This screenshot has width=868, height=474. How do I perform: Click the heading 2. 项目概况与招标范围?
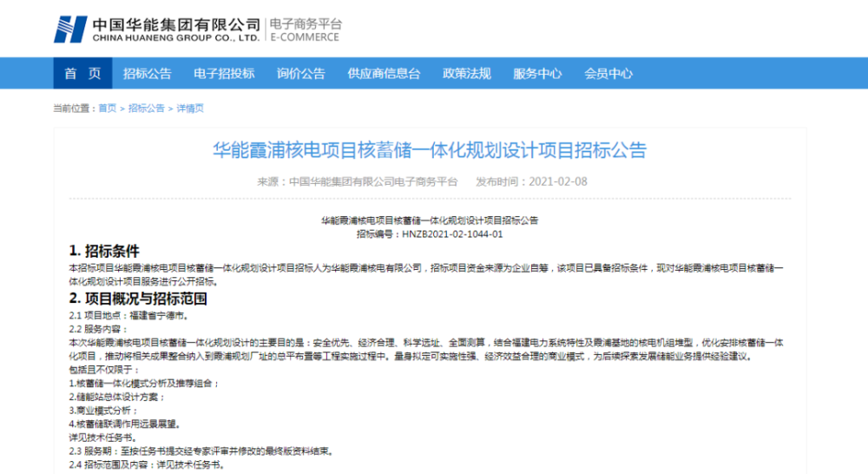(x=138, y=299)
